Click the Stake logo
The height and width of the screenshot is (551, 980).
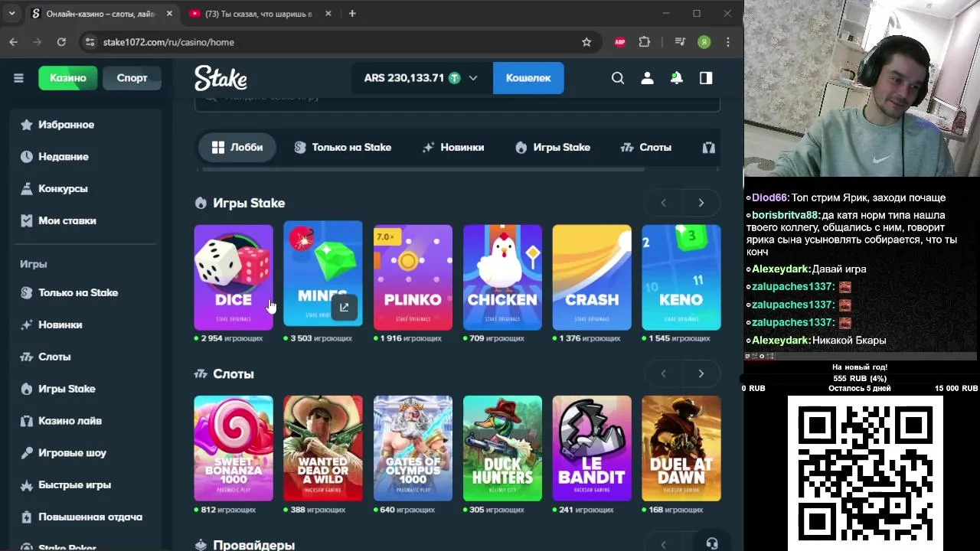point(220,78)
